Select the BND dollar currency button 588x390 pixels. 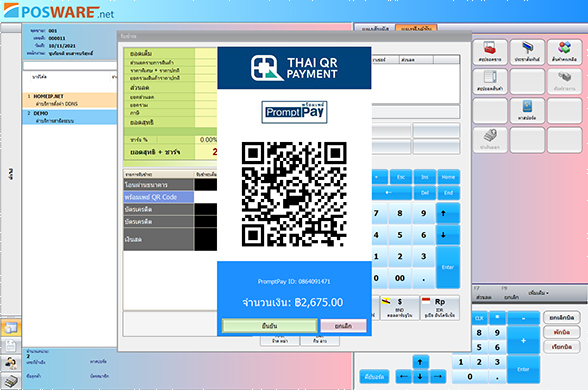(x=399, y=308)
